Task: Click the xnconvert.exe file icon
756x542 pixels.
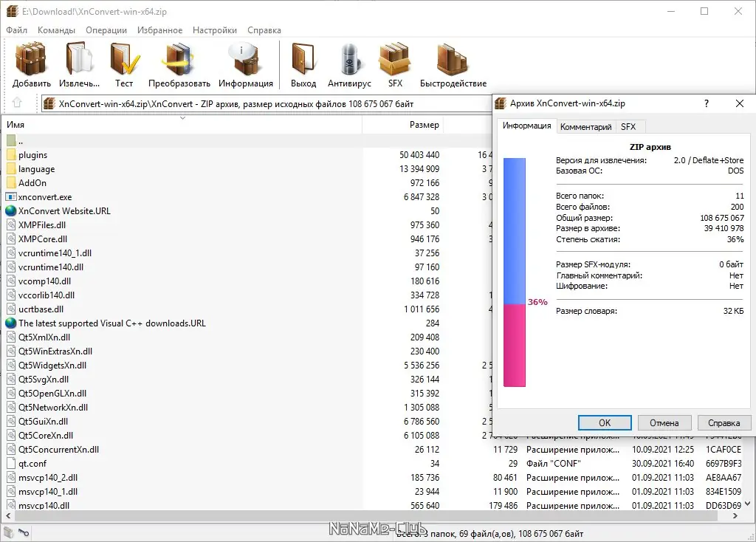Action: click(x=11, y=196)
